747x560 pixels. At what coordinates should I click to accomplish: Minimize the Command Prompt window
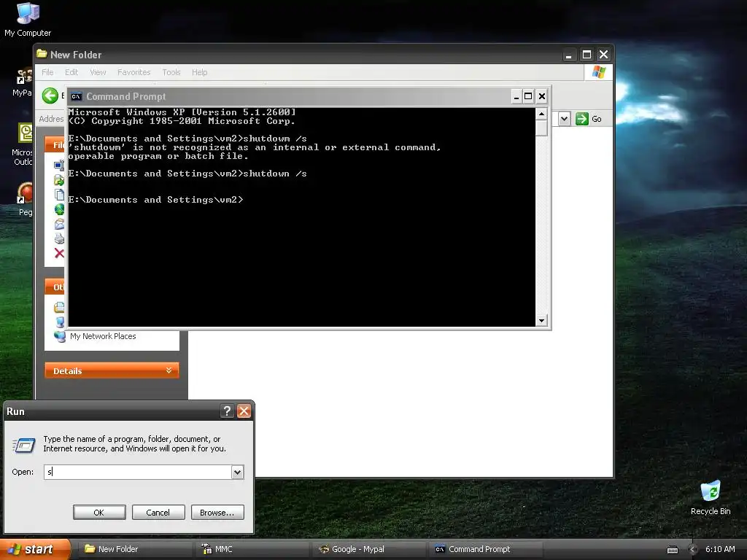coord(516,97)
